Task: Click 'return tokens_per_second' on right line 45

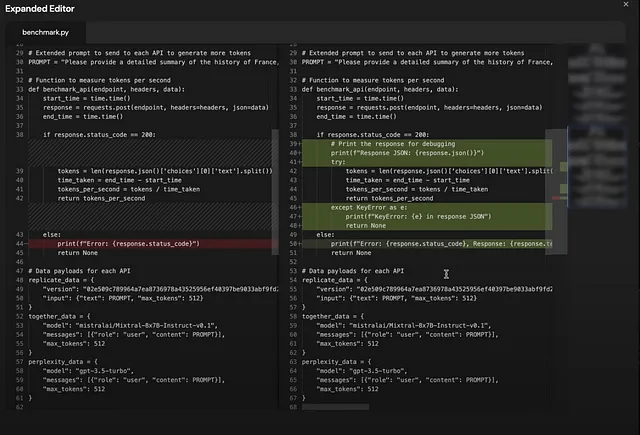Action: 389,198
